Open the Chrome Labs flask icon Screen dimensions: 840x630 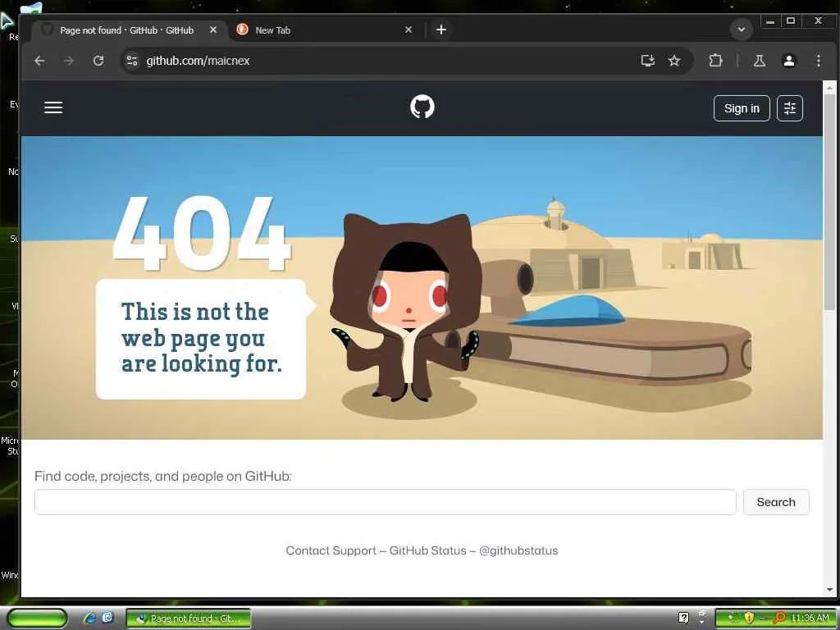coord(759,61)
